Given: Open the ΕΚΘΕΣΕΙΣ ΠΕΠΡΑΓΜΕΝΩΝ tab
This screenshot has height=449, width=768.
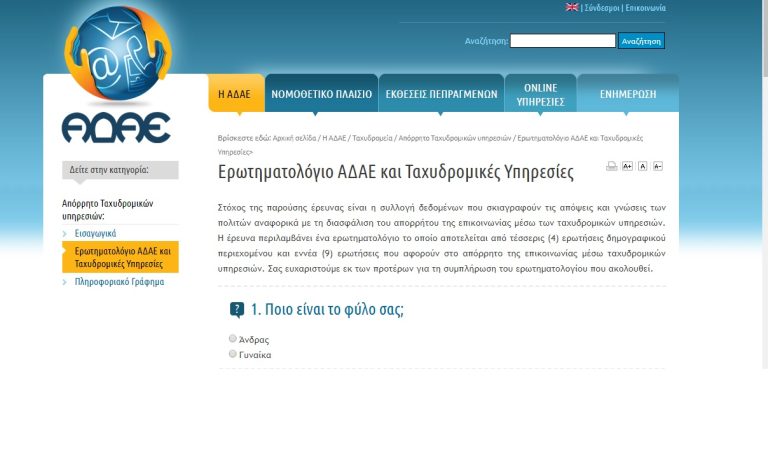Looking at the screenshot, I should pos(441,94).
